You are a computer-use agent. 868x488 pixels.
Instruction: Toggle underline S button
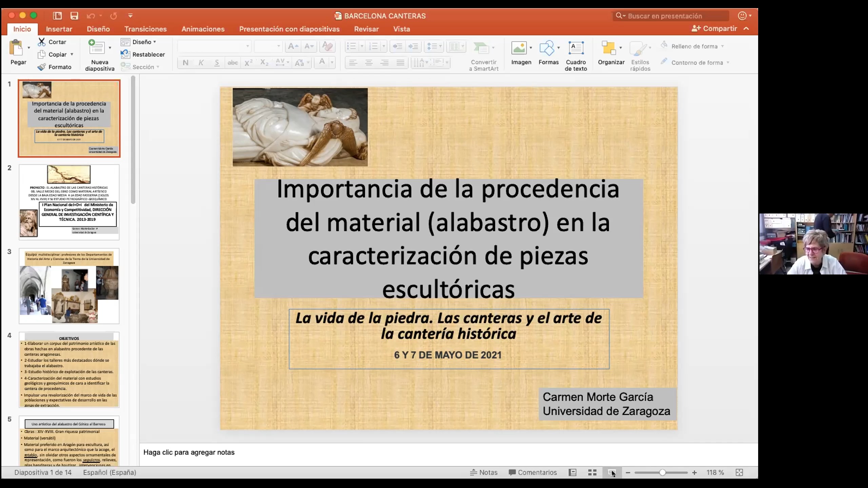[x=217, y=63]
